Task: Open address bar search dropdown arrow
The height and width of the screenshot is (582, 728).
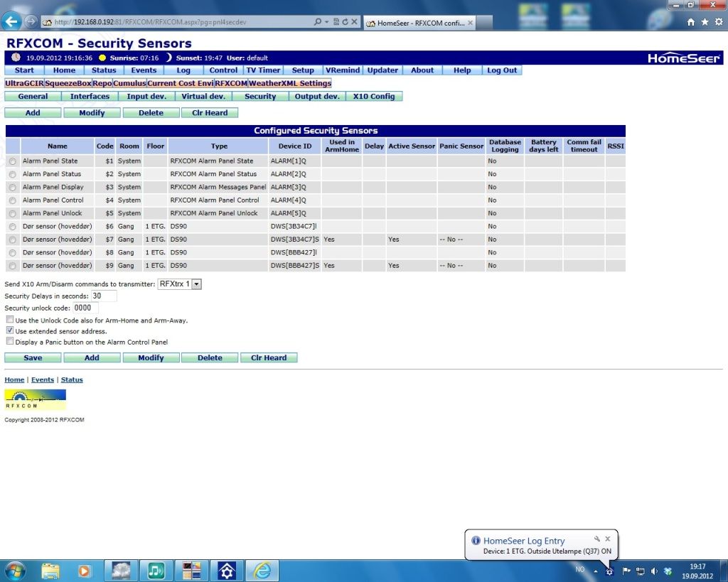Action: pos(326,22)
